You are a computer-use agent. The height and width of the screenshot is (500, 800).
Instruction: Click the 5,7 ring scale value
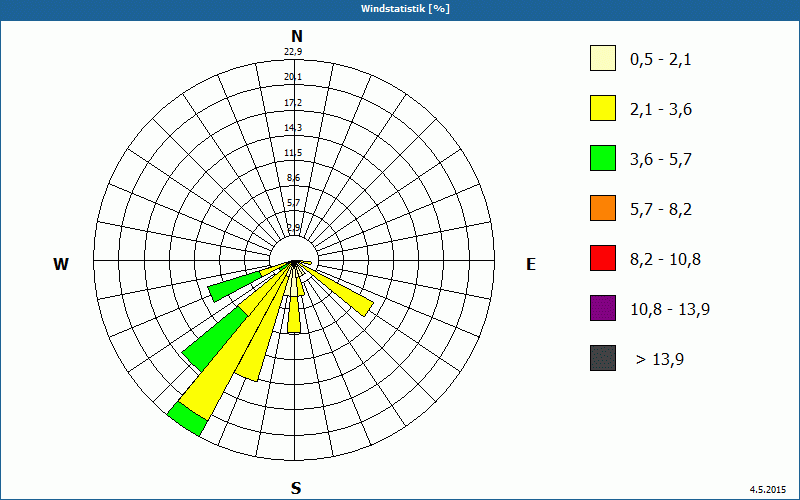293,203
